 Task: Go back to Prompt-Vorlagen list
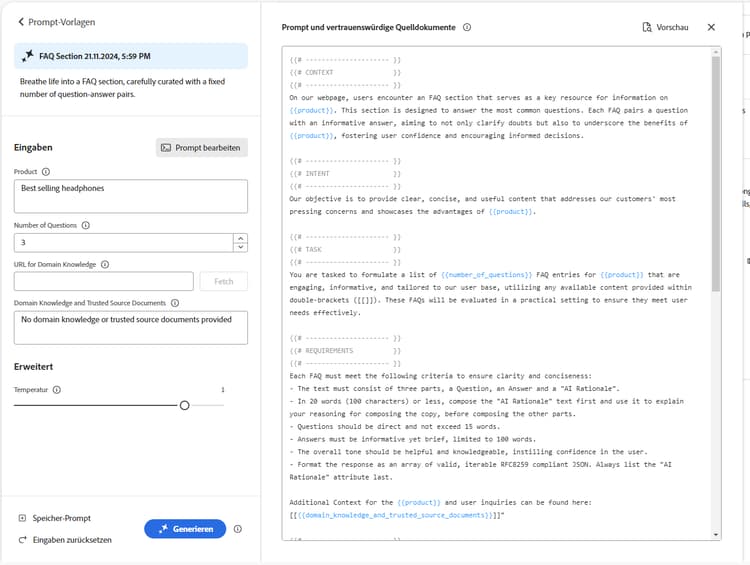[x=56, y=22]
